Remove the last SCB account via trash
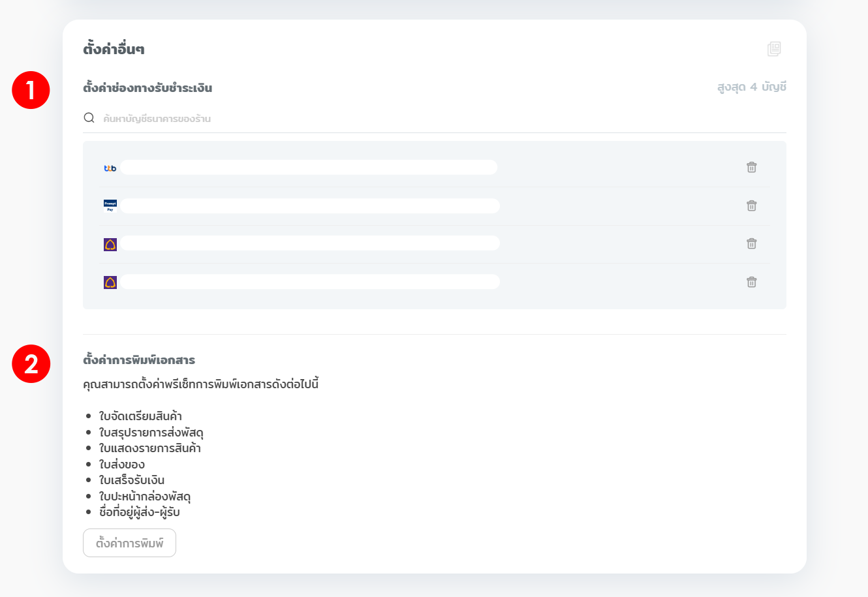This screenshot has width=868, height=597. pos(751,283)
